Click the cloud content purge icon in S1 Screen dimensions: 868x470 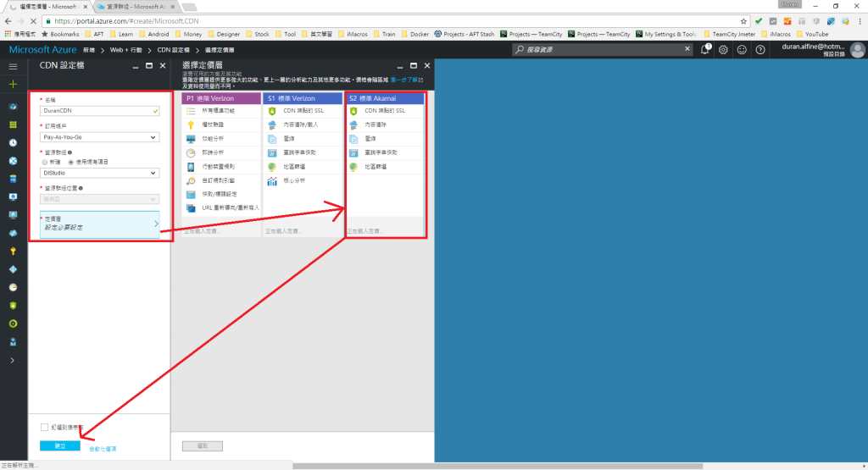(272, 125)
